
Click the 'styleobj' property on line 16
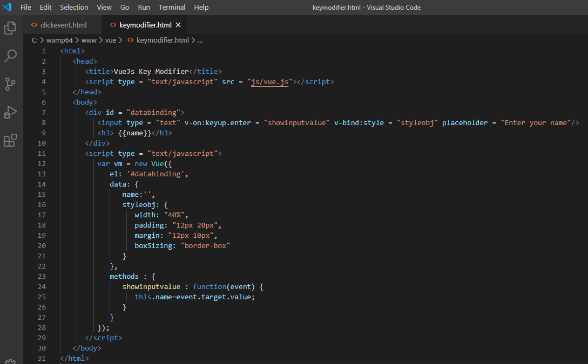click(139, 204)
